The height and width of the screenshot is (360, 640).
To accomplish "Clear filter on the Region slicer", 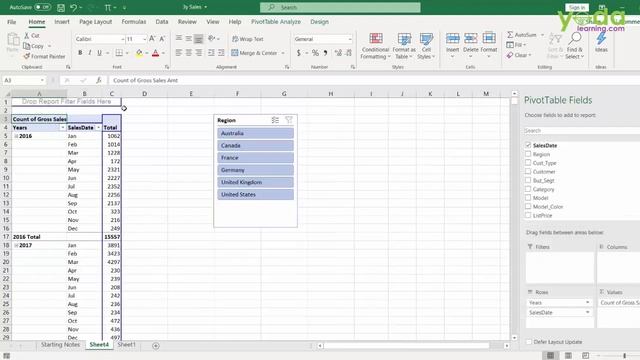I will (x=289, y=120).
